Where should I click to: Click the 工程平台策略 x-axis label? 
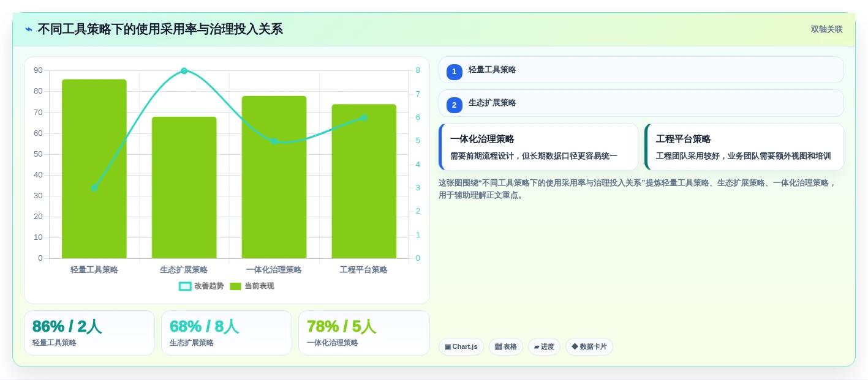pyautogui.click(x=364, y=270)
